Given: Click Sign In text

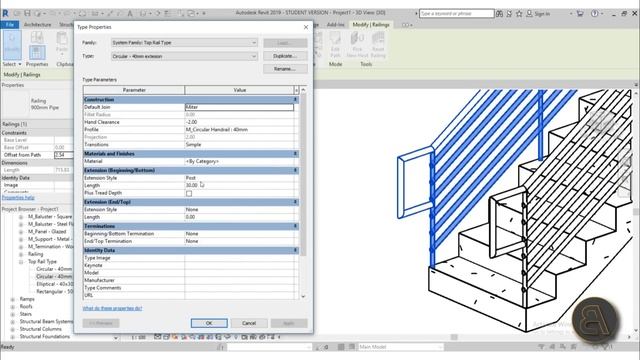Looking at the screenshot, I should pos(542,13).
